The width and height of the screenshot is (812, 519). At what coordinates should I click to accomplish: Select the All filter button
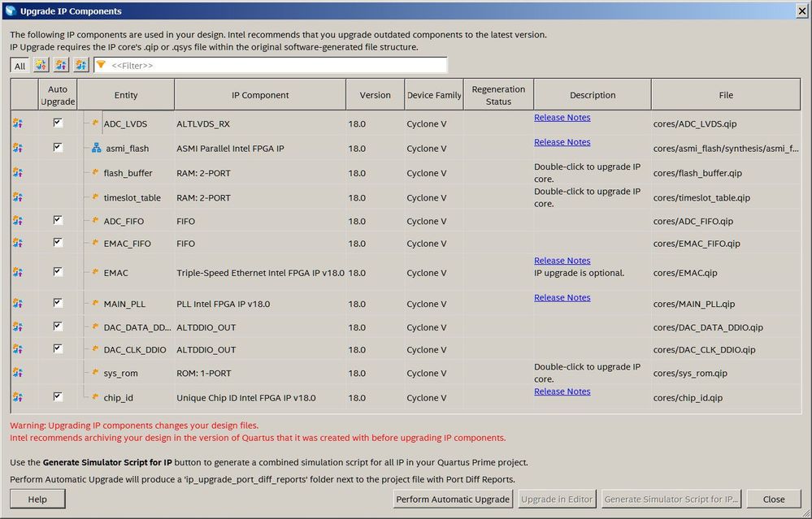[20, 66]
